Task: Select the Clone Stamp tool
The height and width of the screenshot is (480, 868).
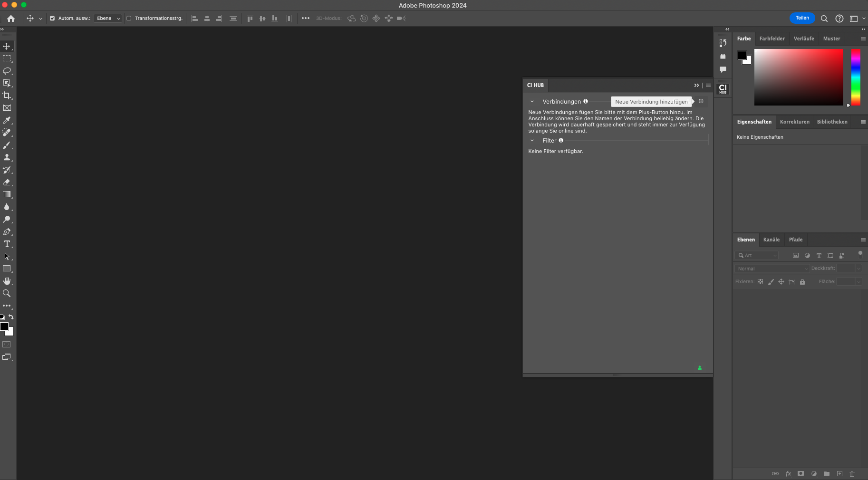Action: pyautogui.click(x=7, y=157)
